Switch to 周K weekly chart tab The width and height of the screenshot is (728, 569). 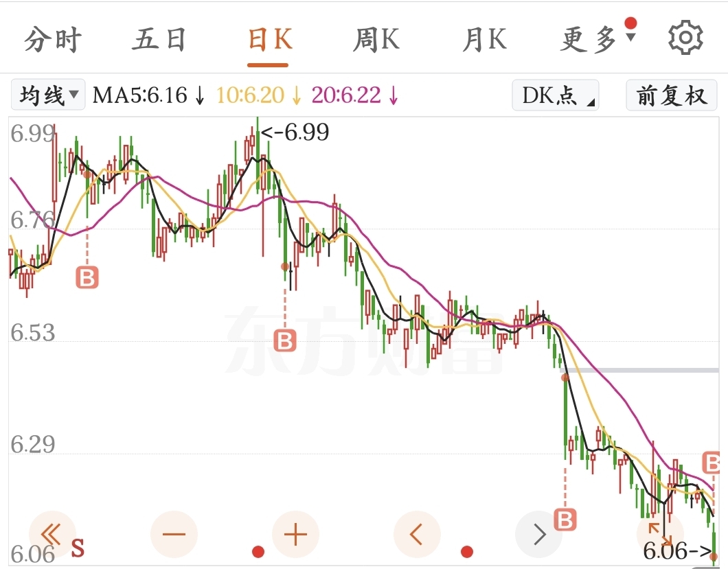[x=376, y=40]
